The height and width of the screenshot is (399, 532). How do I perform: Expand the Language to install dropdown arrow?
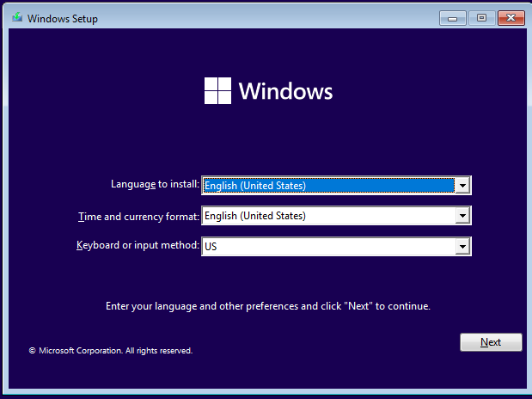462,185
